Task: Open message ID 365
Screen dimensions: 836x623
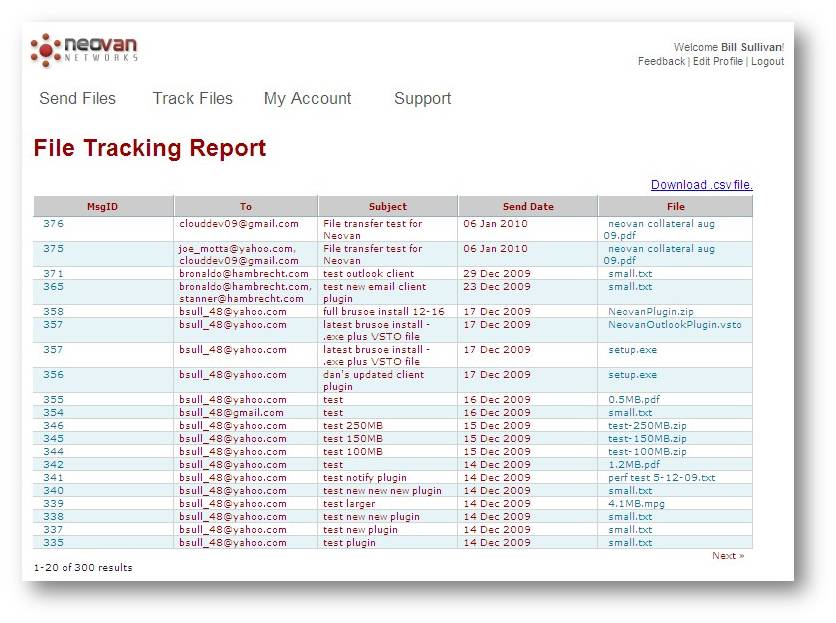Action: (53, 286)
